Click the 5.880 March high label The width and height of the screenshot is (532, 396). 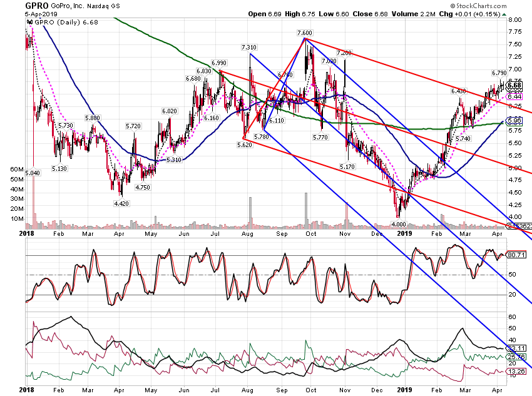click(x=93, y=118)
